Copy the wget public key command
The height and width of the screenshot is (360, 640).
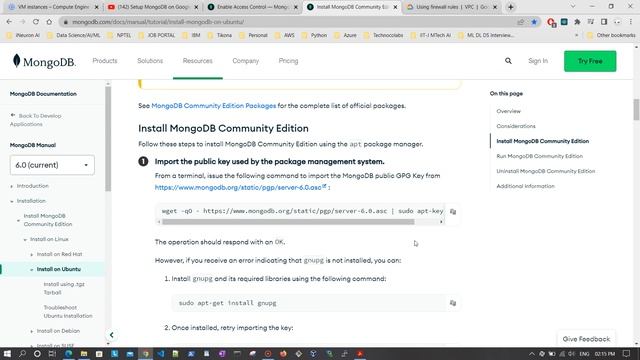pyautogui.click(x=453, y=211)
